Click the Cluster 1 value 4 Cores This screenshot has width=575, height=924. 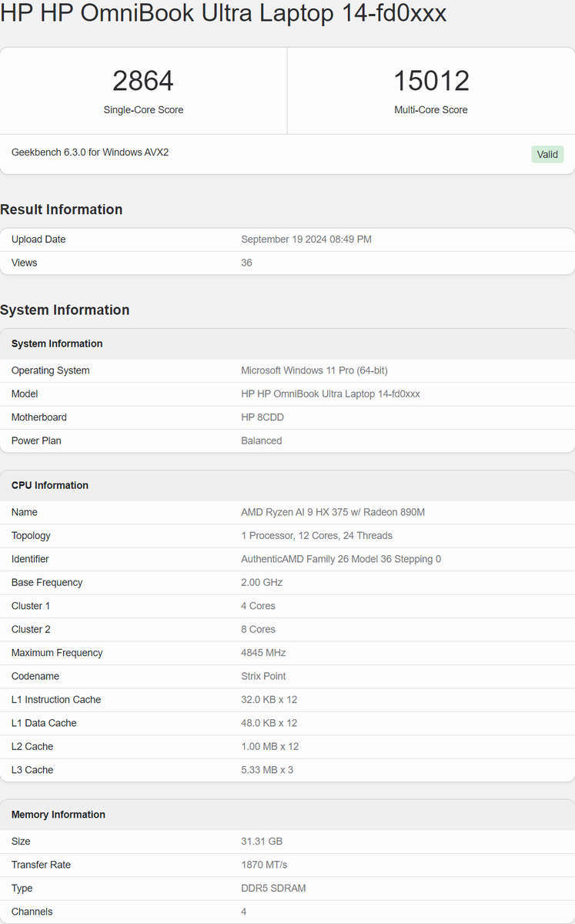[x=258, y=606]
